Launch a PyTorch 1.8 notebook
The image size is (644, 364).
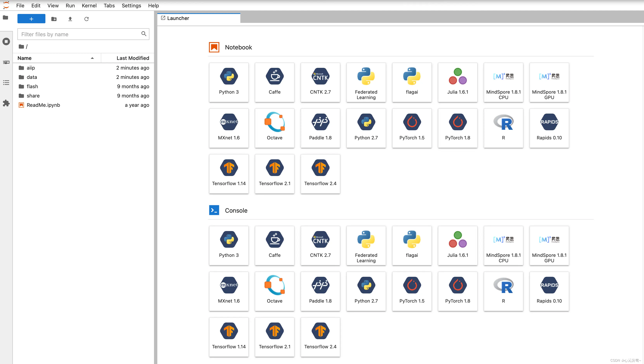click(458, 128)
